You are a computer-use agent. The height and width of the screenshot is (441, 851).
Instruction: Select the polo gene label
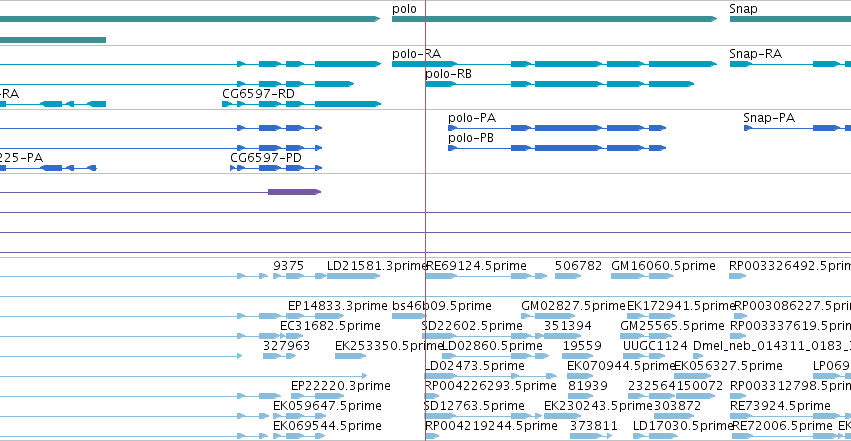[404, 9]
